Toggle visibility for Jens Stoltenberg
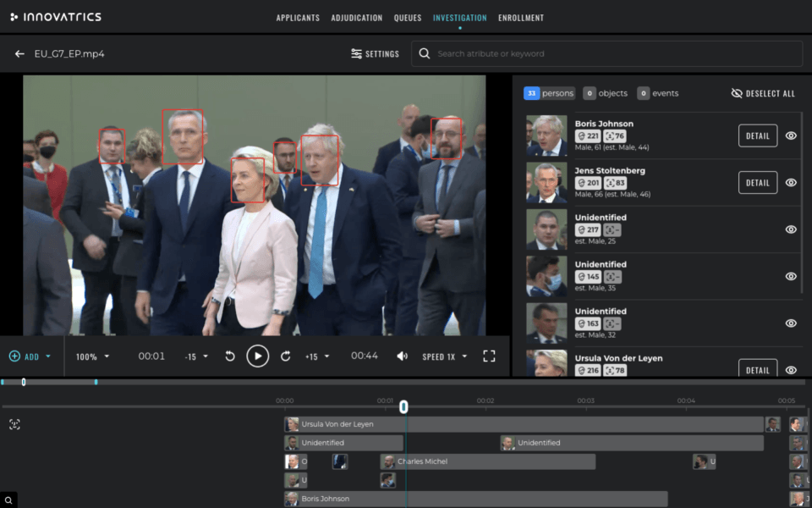The image size is (812, 508). click(790, 182)
